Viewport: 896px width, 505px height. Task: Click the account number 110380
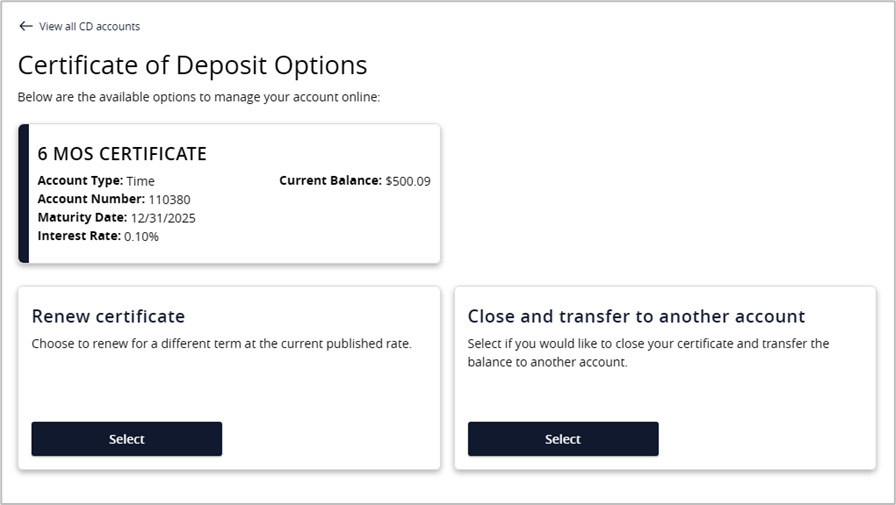point(172,199)
